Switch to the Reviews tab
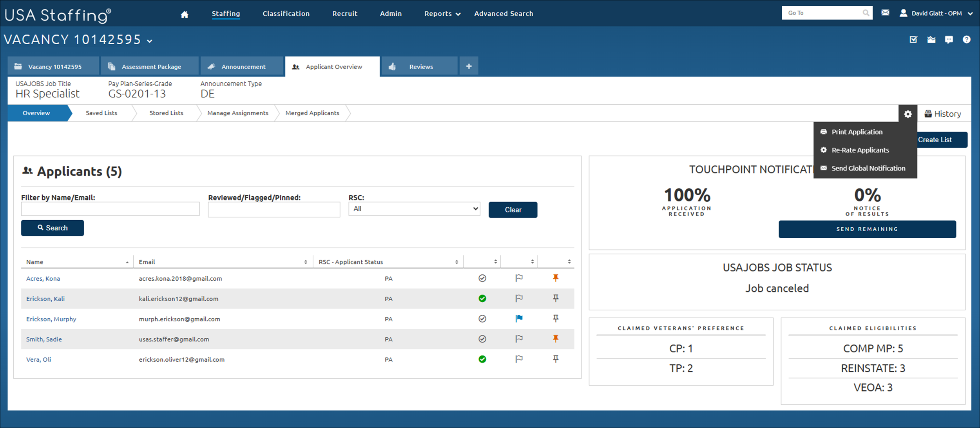This screenshot has width=980, height=428. [x=421, y=66]
